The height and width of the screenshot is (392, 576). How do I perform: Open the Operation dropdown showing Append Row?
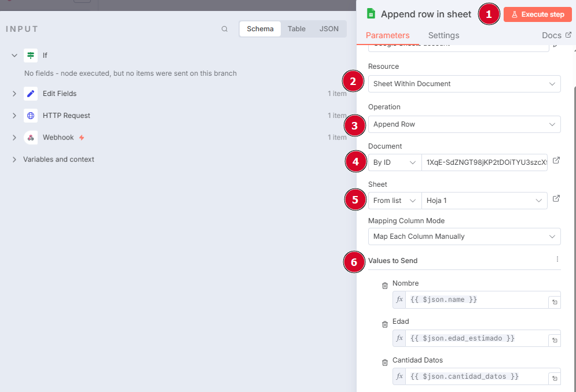(x=464, y=124)
